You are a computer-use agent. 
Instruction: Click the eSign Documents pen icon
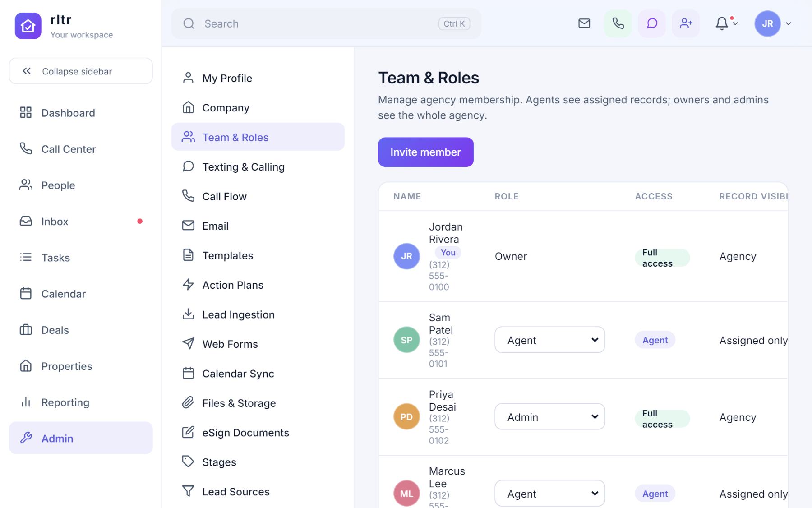point(188,432)
